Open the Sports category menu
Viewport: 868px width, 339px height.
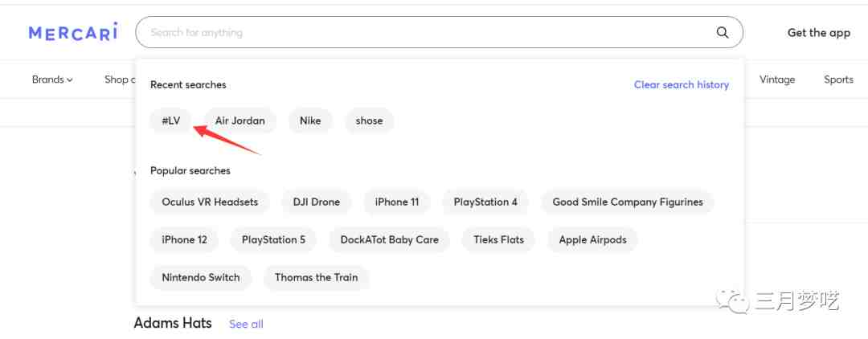tap(838, 80)
